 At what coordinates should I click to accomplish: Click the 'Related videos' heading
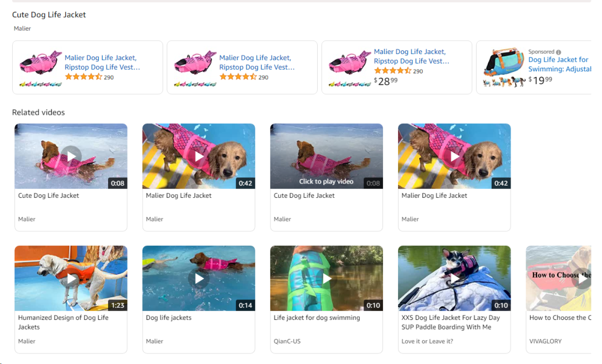[x=38, y=113]
